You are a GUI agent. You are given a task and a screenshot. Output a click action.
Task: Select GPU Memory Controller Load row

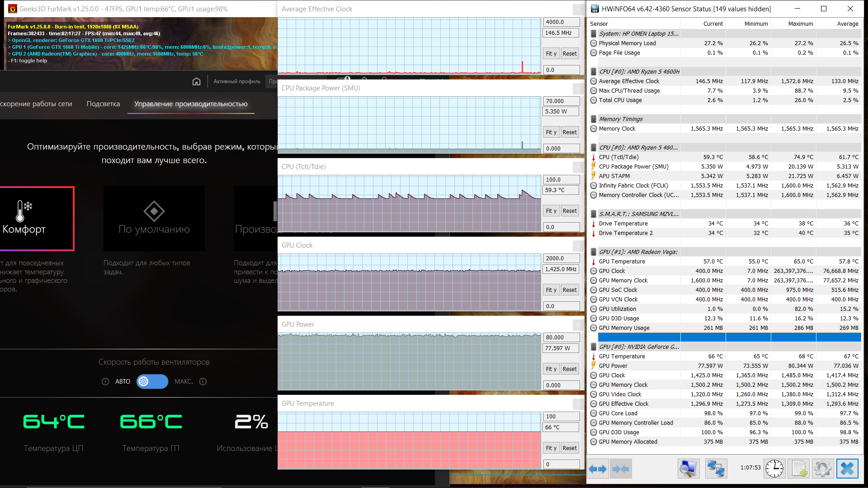click(x=725, y=423)
